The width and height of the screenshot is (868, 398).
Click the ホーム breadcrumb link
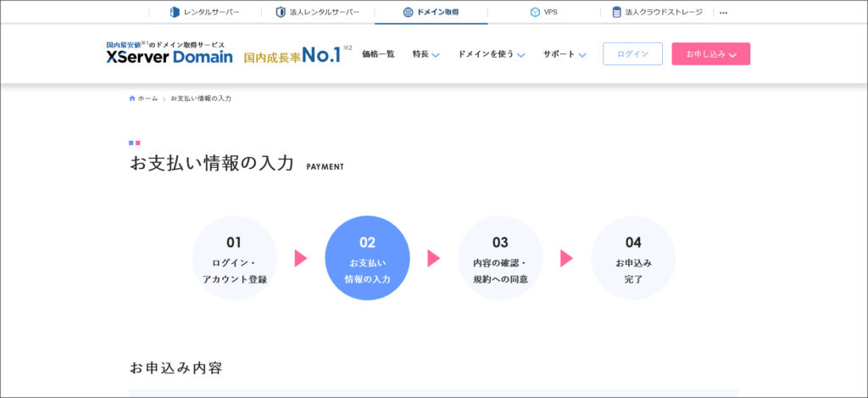[x=147, y=98]
